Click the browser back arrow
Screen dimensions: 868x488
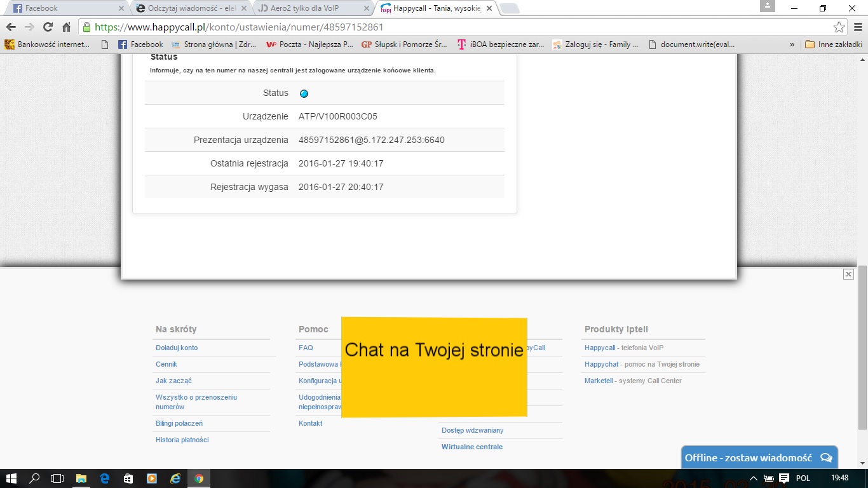point(11,27)
